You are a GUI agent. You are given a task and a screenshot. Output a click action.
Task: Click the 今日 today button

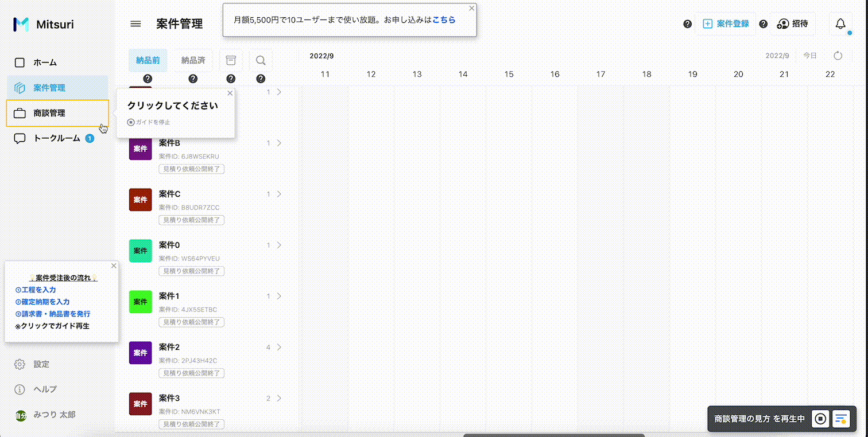[809, 56]
